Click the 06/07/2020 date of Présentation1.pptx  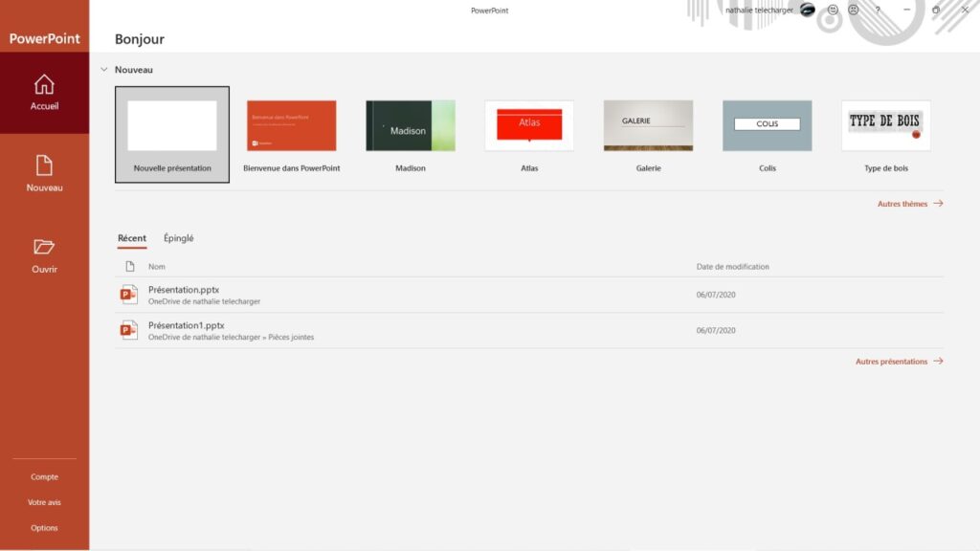pyautogui.click(x=716, y=330)
